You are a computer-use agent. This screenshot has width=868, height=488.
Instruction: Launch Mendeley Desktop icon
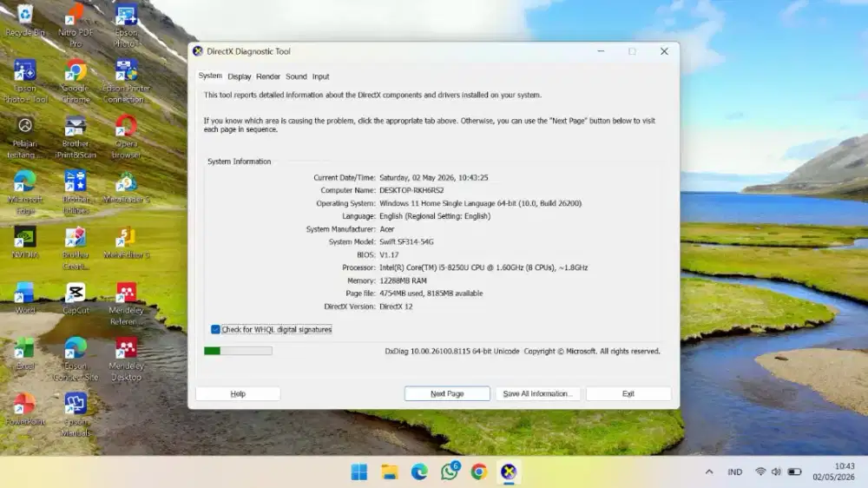tap(126, 359)
